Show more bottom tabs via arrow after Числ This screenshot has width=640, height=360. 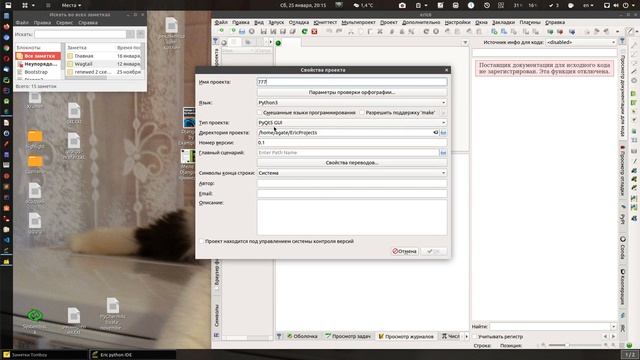click(467, 336)
